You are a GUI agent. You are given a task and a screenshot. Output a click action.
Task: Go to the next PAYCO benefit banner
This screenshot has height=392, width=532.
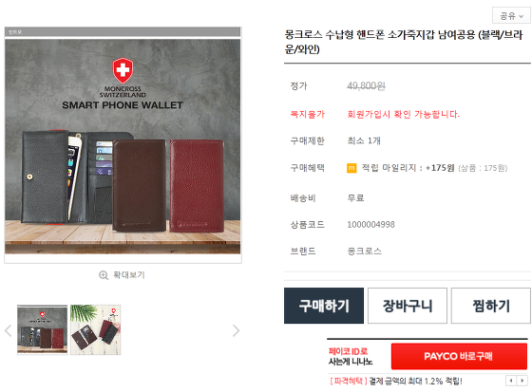(522, 381)
